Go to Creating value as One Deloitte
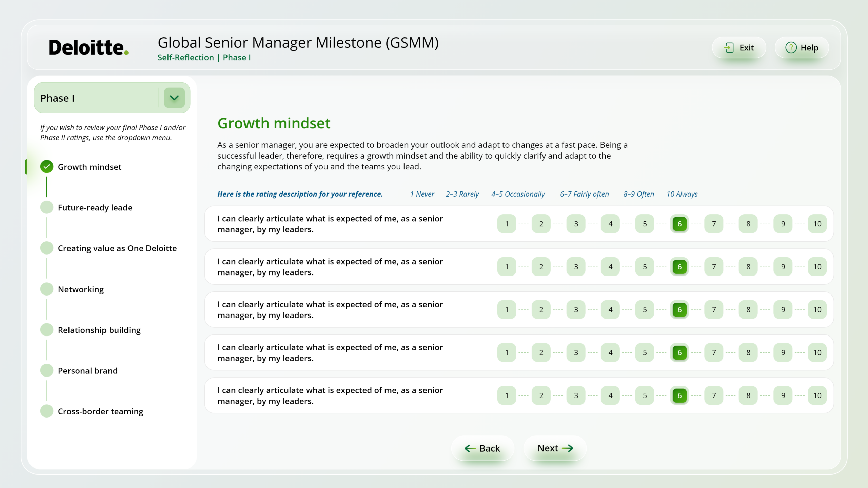This screenshot has height=488, width=868. pos(117,248)
